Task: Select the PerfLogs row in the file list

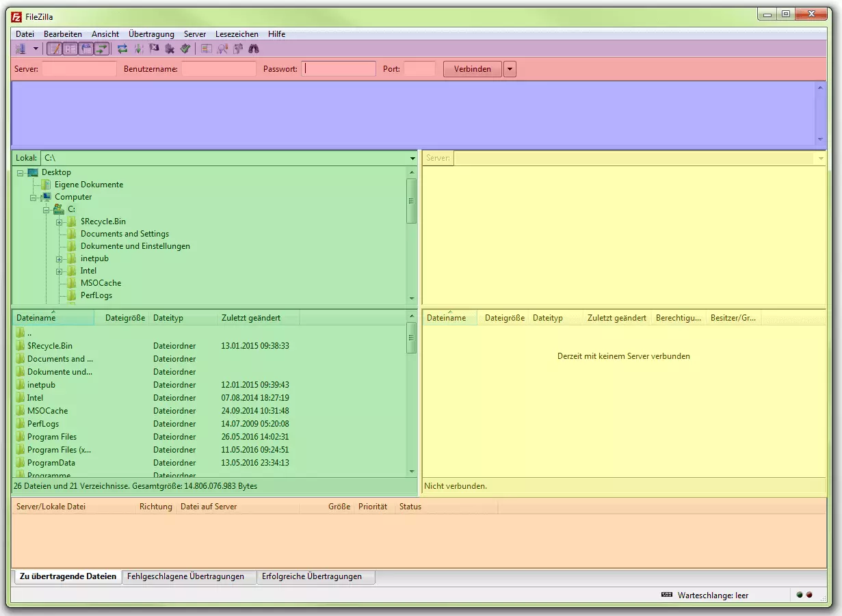Action: pos(209,424)
